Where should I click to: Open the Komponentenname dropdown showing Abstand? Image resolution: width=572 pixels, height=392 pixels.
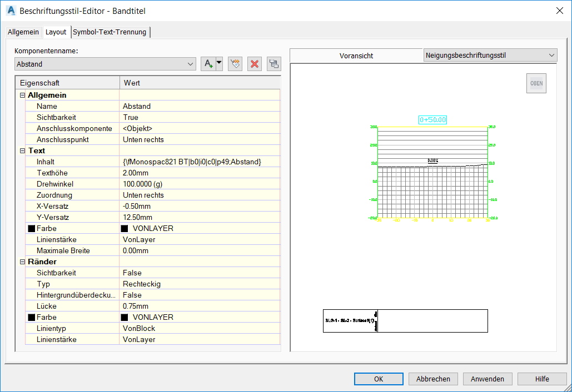105,64
